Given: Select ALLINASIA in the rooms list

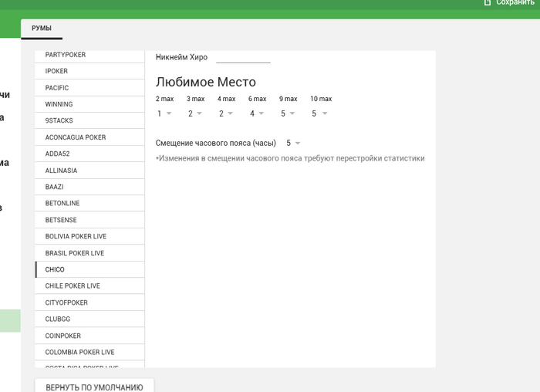Looking at the screenshot, I should click(89, 171).
